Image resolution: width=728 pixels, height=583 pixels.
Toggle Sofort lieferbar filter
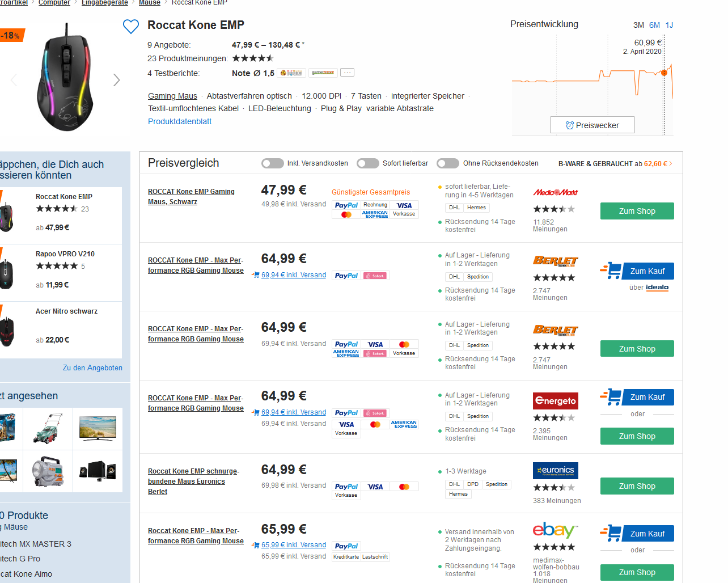[x=367, y=163]
